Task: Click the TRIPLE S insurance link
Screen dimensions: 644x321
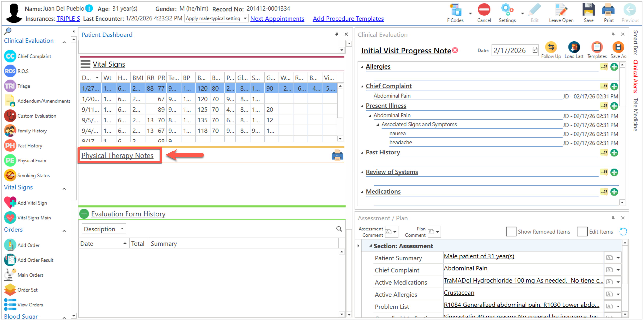Action: coord(68,19)
